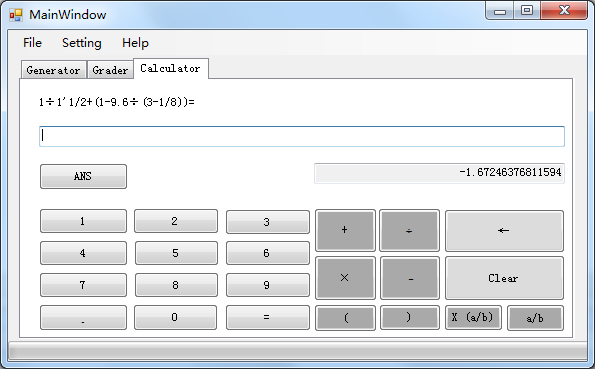
Task: Insert an opening parenthesis
Action: [x=345, y=318]
